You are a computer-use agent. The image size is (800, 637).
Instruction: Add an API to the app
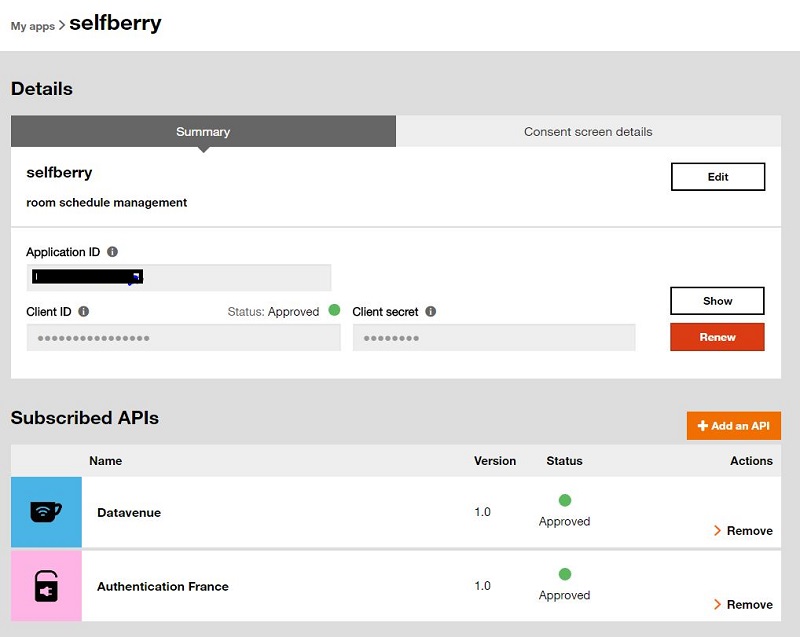pyautogui.click(x=734, y=425)
